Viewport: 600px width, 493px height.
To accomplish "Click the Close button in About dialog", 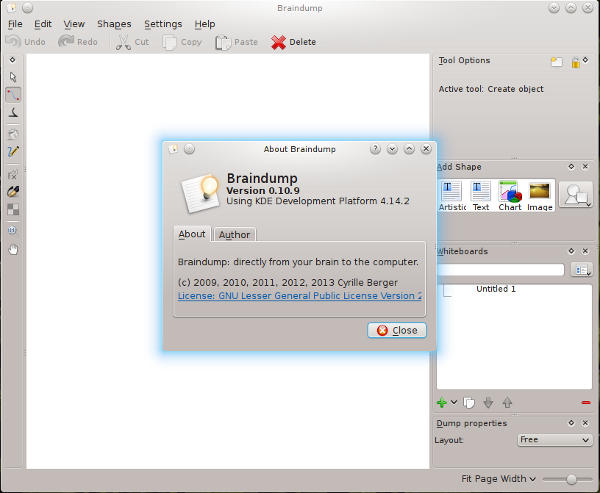I will (397, 330).
